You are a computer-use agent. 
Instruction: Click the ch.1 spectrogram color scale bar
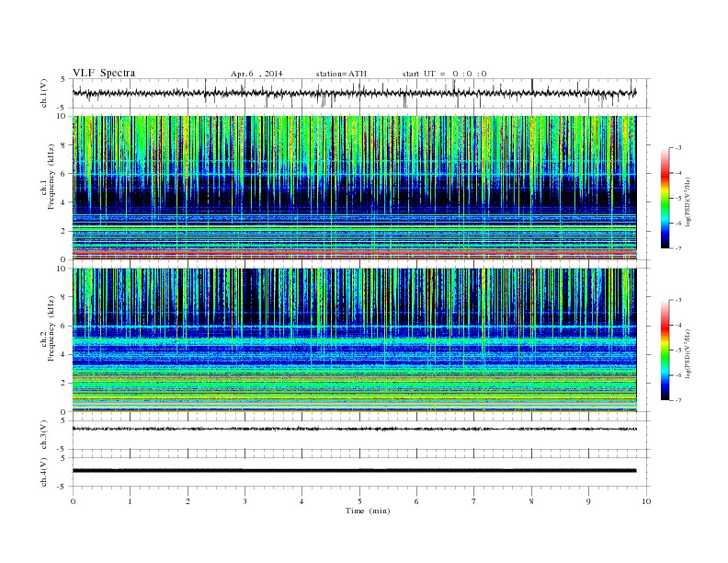pos(665,198)
